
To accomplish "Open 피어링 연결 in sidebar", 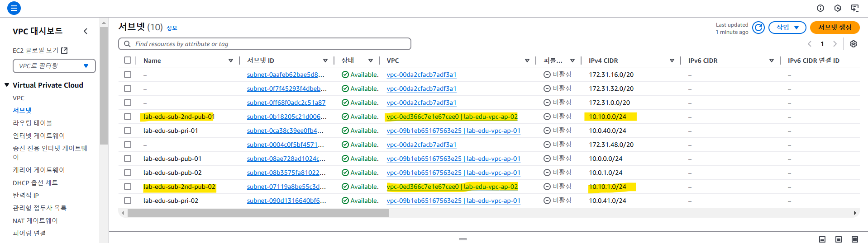I will (29, 234).
